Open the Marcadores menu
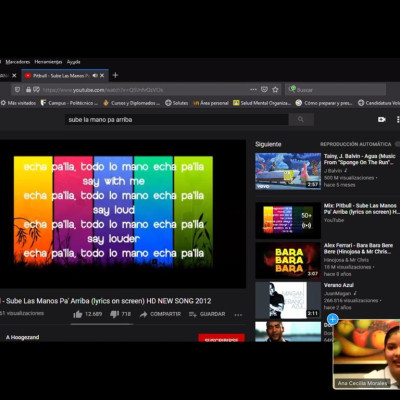 [x=18, y=62]
